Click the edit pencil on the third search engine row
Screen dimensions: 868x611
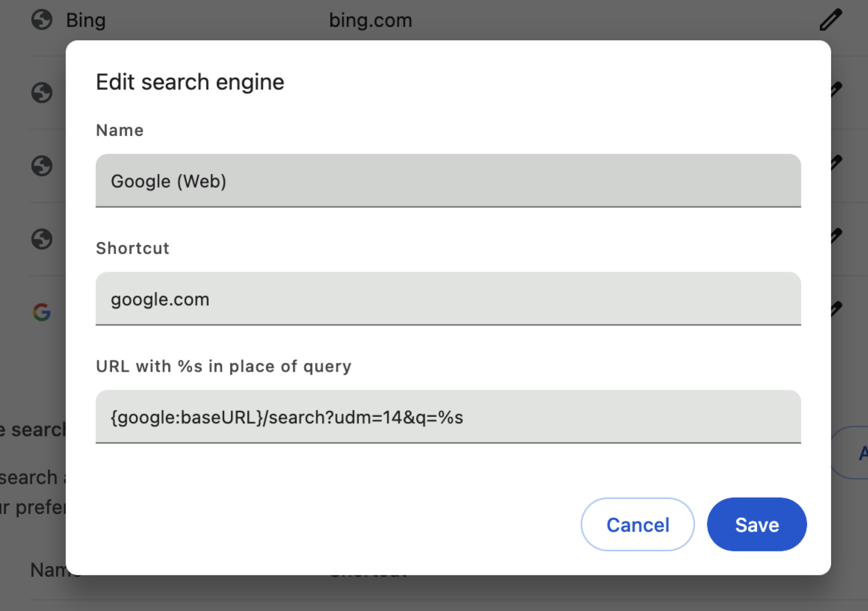836,164
